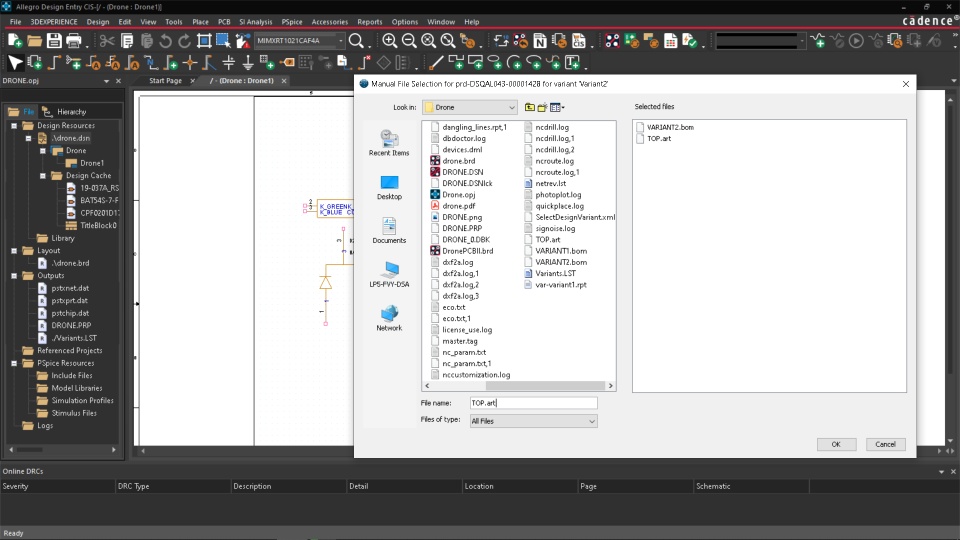Go to Desktop shortcut in dialog sidebar
960x540 pixels.
tap(389, 187)
